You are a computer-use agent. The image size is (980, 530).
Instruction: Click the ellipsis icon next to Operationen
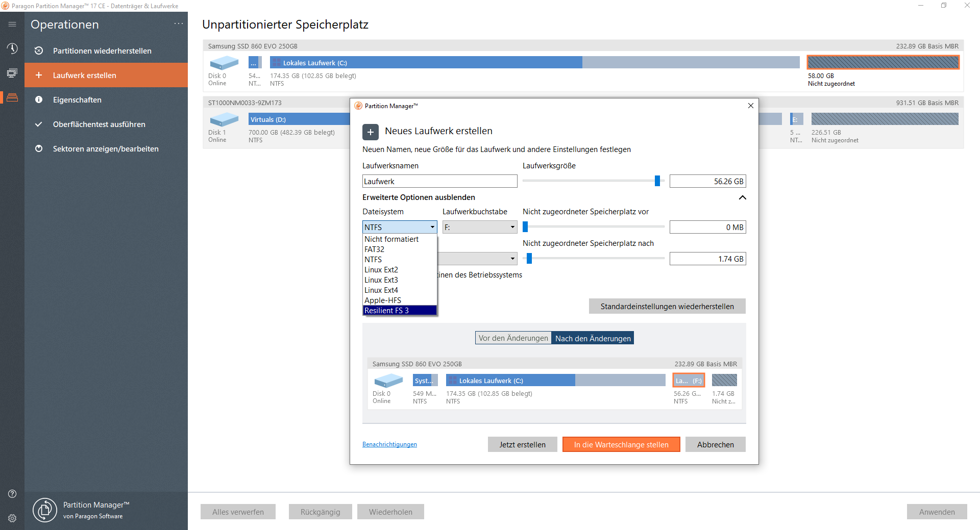[x=178, y=22]
